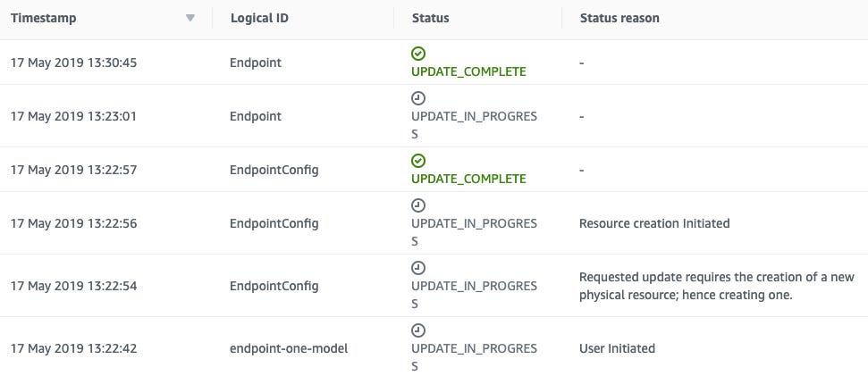This screenshot has width=868, height=376.
Task: Click the UPDATE_COMPLETE status text for Endpoint
Action: pos(468,71)
